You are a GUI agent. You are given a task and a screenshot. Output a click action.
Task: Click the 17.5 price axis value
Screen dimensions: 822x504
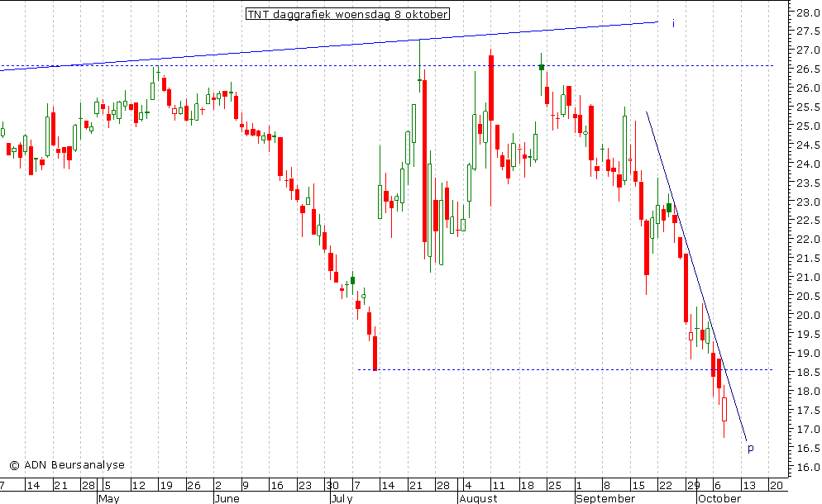pyautogui.click(x=808, y=410)
